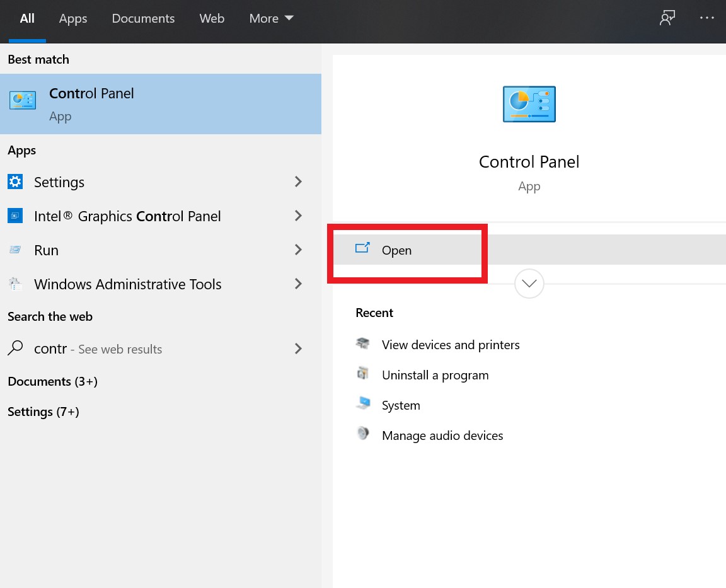
Task: Click the Manage audio devices speaker icon
Action: [x=364, y=434]
